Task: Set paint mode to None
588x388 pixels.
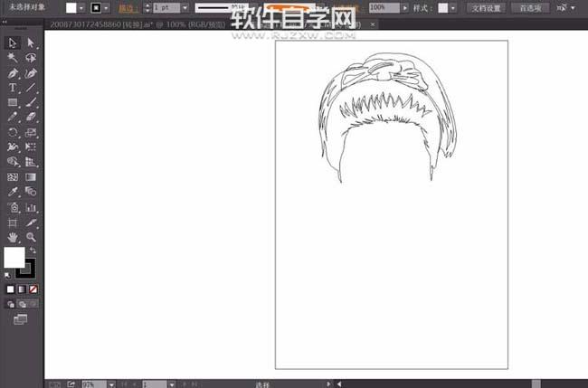Action: pos(33,289)
